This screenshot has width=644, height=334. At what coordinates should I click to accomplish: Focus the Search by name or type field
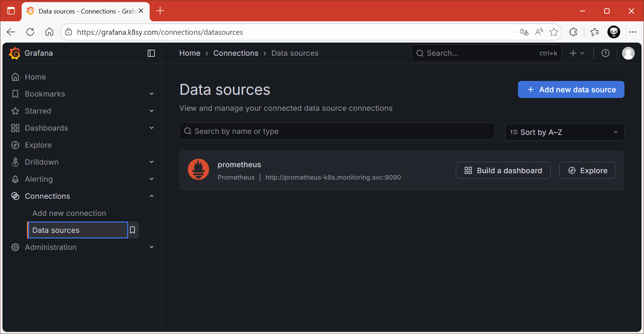[337, 131]
